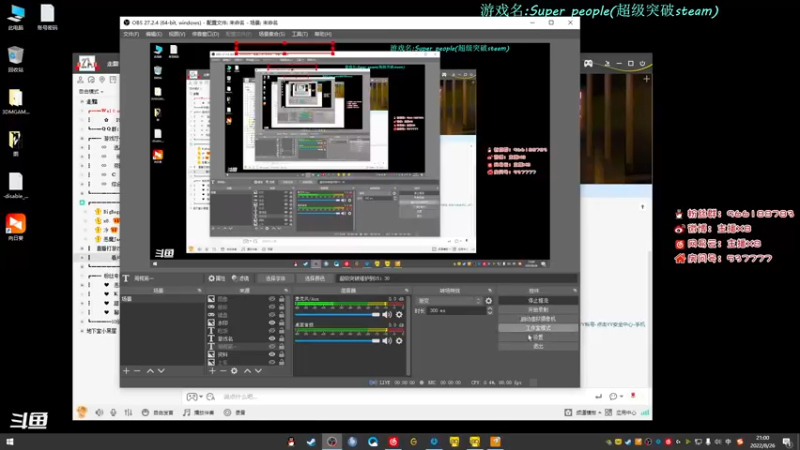800x450 pixels.
Task: Toggle lock of 游戏名 source
Action: pos(282,339)
